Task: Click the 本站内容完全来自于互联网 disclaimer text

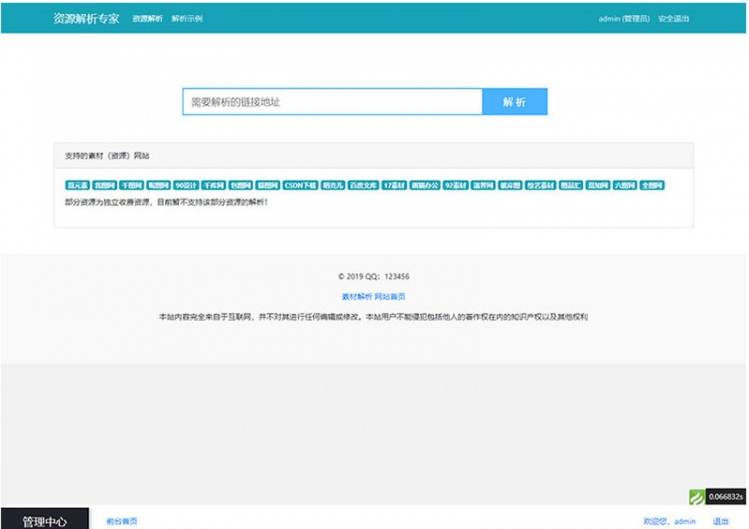Action: [x=374, y=317]
